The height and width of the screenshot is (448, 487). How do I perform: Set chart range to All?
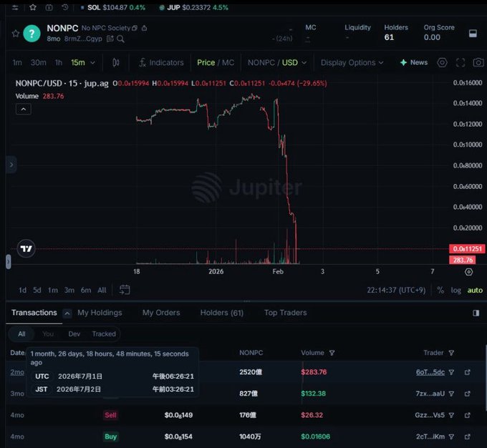pos(102,291)
